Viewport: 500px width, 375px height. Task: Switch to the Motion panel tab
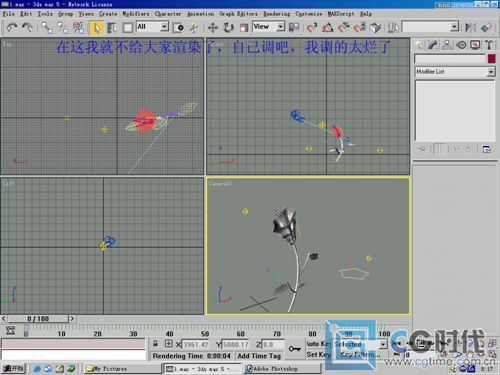461,45
